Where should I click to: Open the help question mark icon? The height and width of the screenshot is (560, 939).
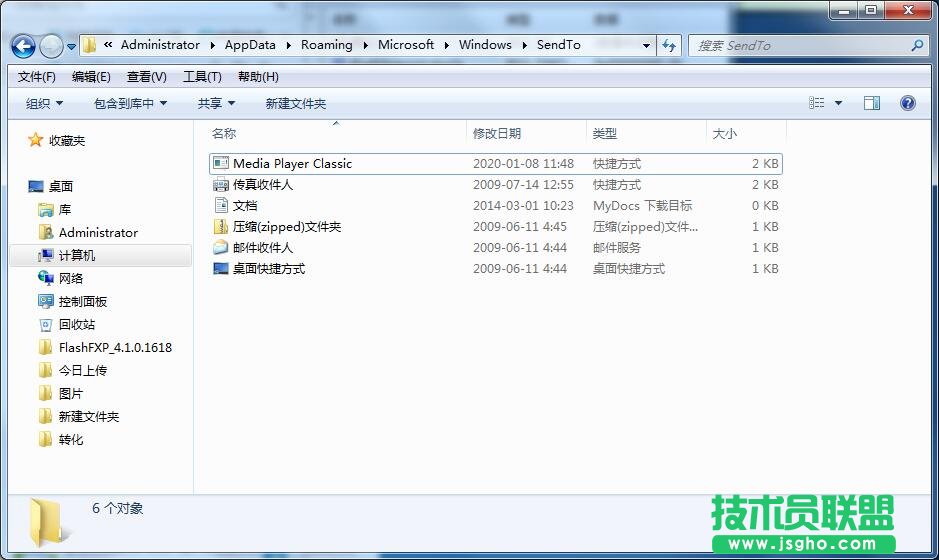[x=907, y=103]
